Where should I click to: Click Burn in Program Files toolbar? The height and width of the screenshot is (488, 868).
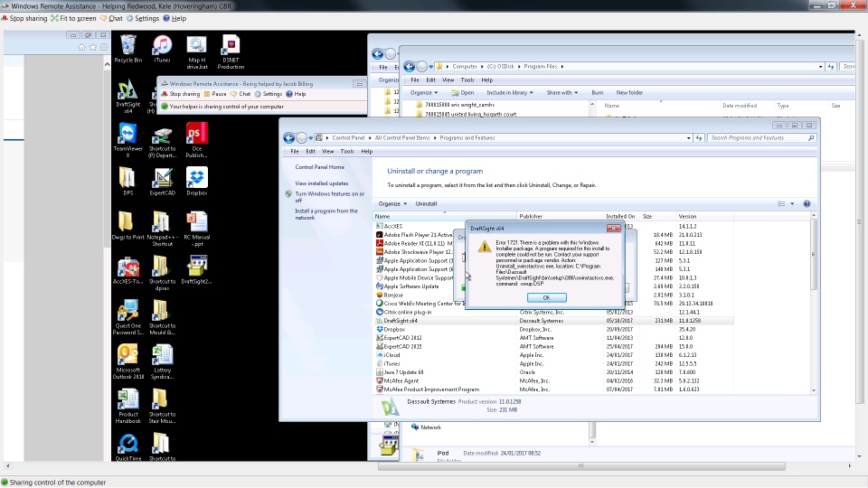click(597, 92)
